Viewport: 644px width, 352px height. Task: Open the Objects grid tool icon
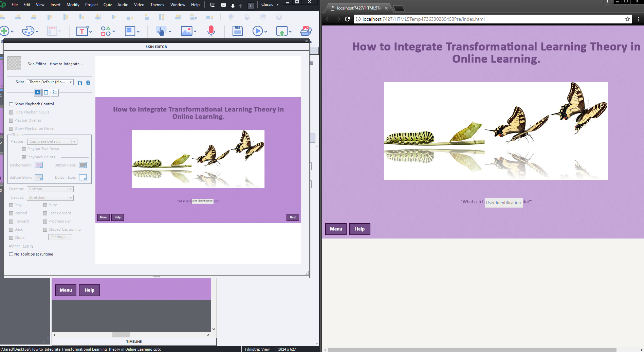[130, 31]
